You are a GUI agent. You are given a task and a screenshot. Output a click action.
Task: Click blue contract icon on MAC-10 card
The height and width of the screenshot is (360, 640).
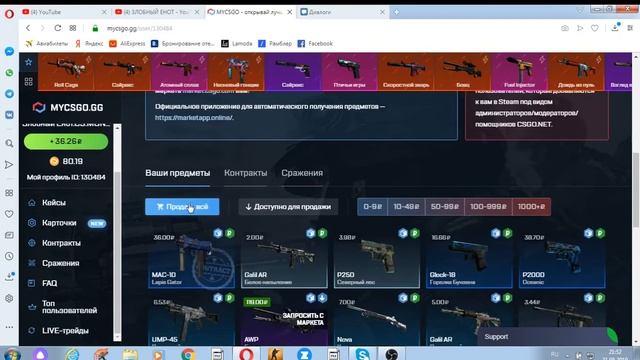(218, 233)
